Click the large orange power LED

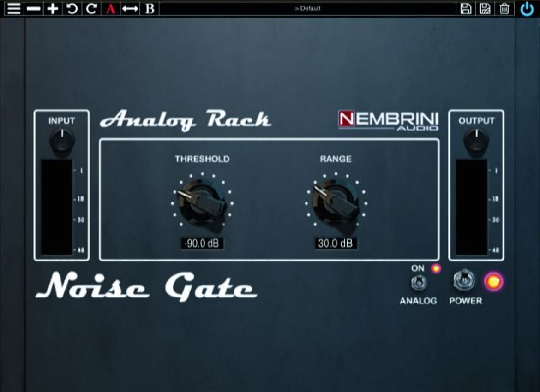point(493,281)
